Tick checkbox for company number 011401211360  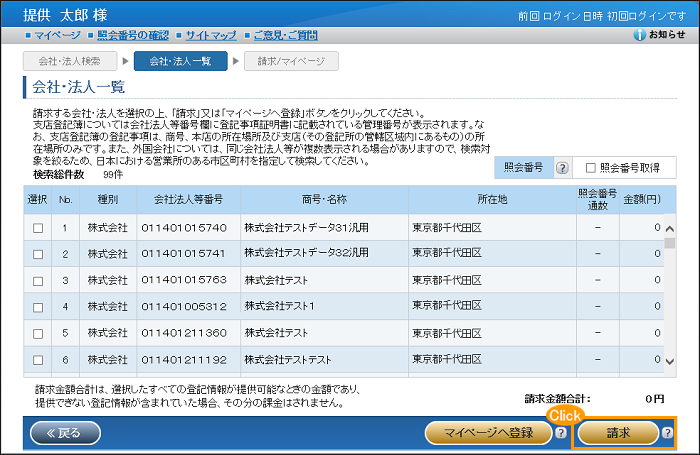(x=38, y=334)
